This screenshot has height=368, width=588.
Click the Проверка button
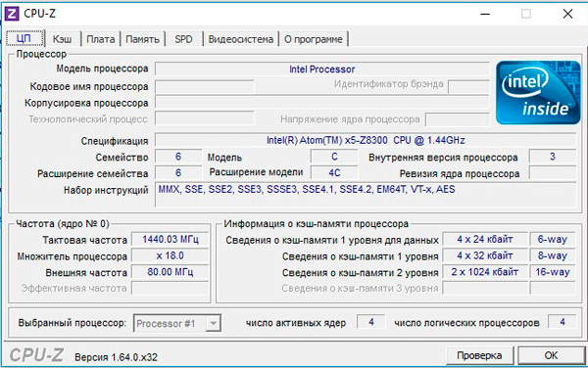(x=479, y=355)
